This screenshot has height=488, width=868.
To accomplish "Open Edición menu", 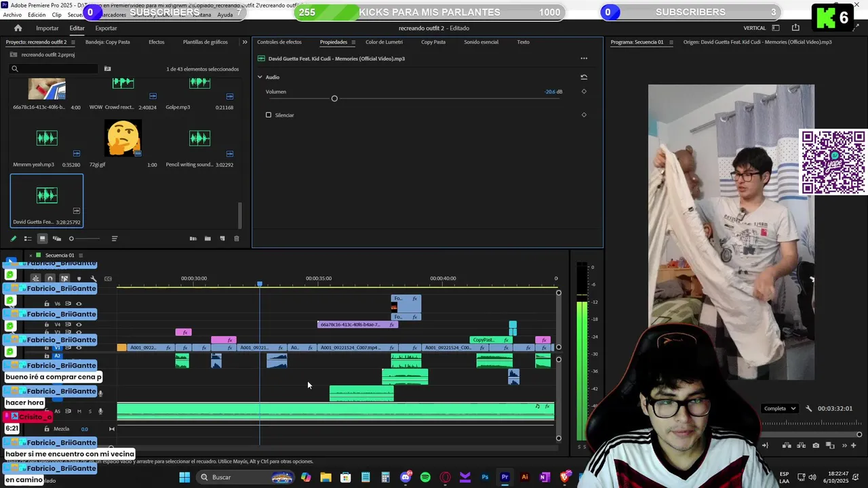I will 37,14.
